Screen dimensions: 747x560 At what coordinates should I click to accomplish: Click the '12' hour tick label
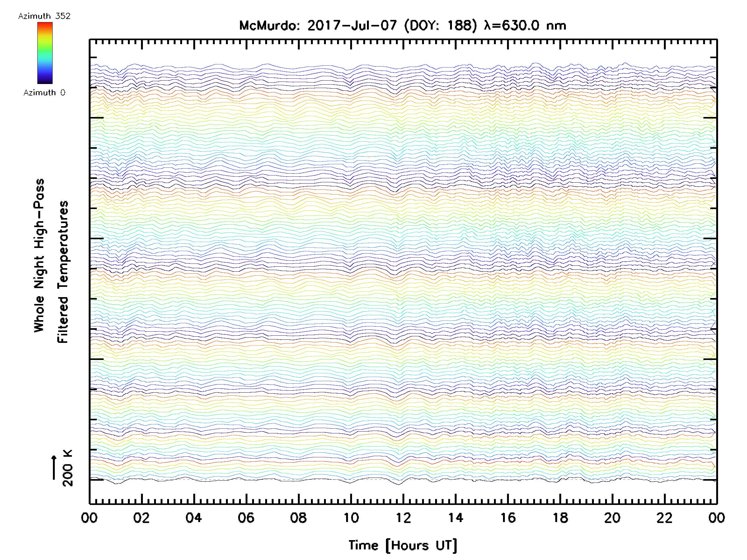click(403, 518)
